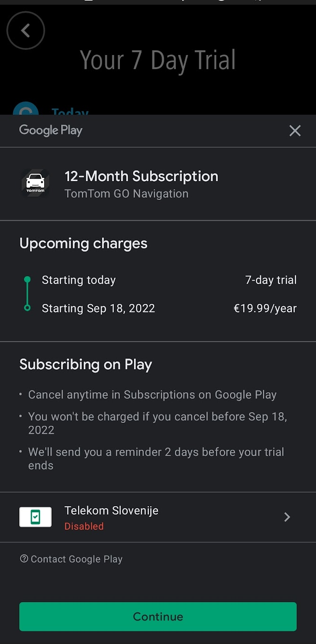The width and height of the screenshot is (316, 644).
Task: Tap Cancel anytime in Subscriptions text
Action: tap(152, 395)
